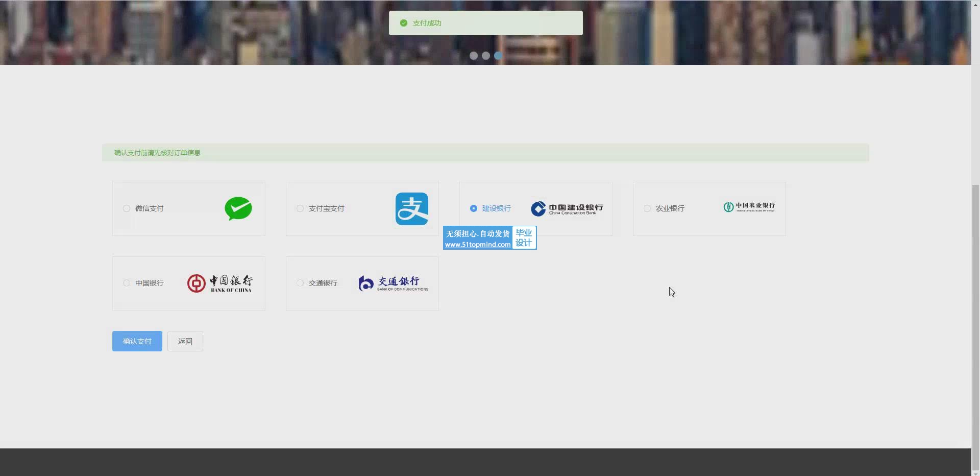Go back using the 返回 button
The height and width of the screenshot is (476, 980).
click(185, 341)
